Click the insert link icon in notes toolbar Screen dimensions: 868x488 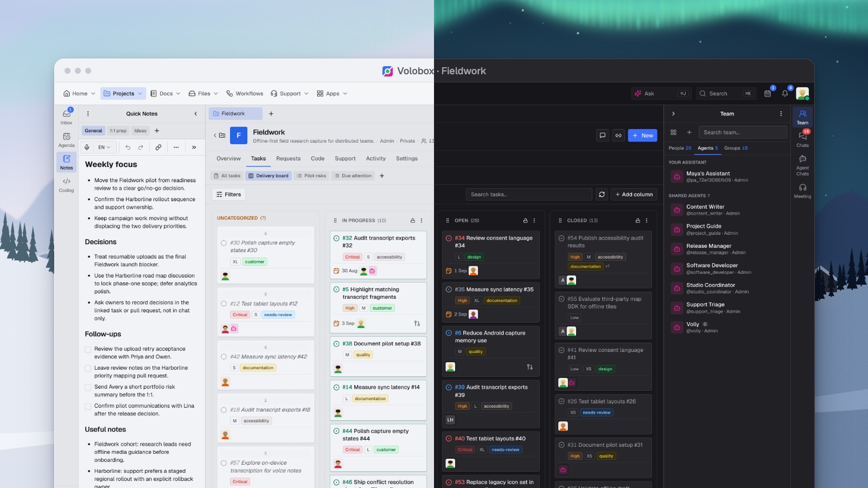coord(158,147)
